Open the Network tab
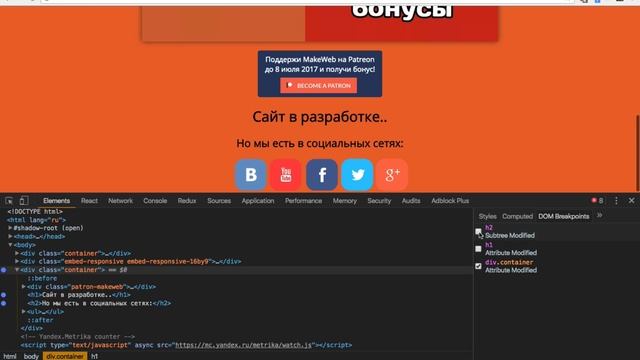Screen dimensions: 640x360 pos(120,201)
